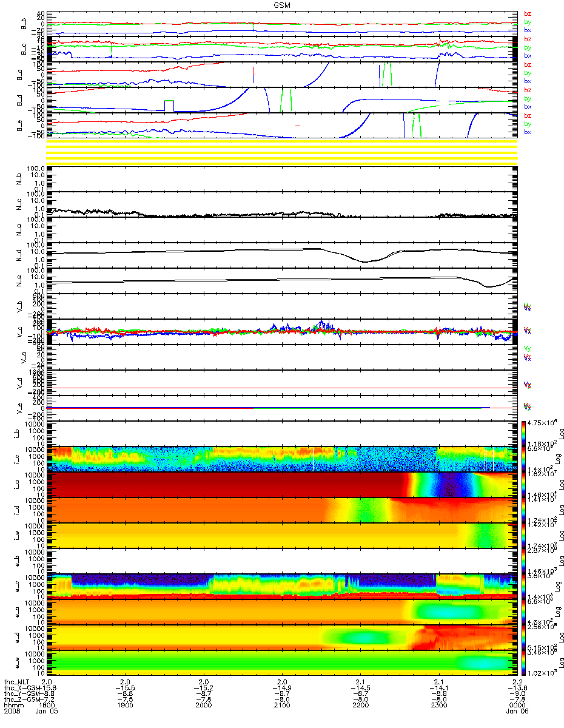The width and height of the screenshot is (564, 728).
Task: Click the GSM plot title
Action: tap(281, 4)
